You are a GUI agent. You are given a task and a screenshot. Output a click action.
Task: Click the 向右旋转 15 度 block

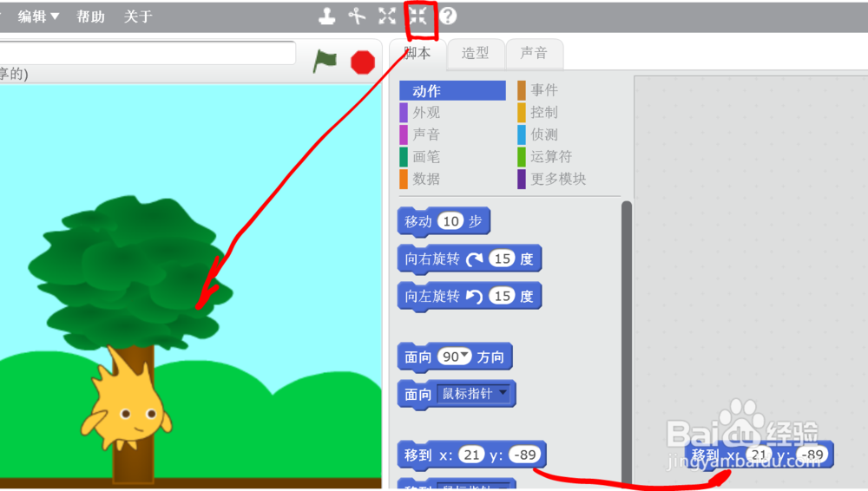[x=470, y=259]
